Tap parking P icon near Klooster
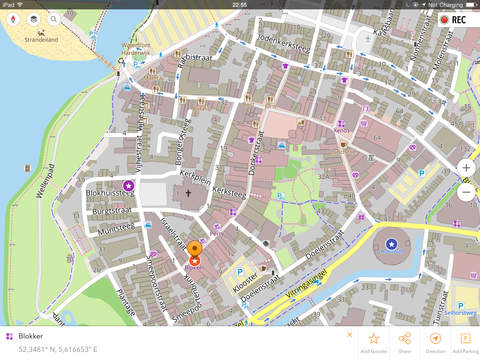480x360 pixels. coord(240,272)
